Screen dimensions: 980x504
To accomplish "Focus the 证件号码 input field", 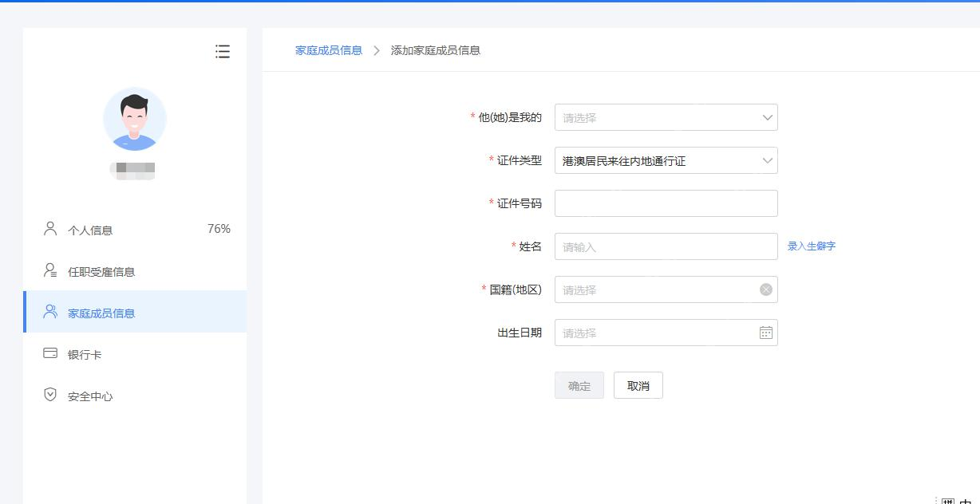I will pyautogui.click(x=666, y=203).
